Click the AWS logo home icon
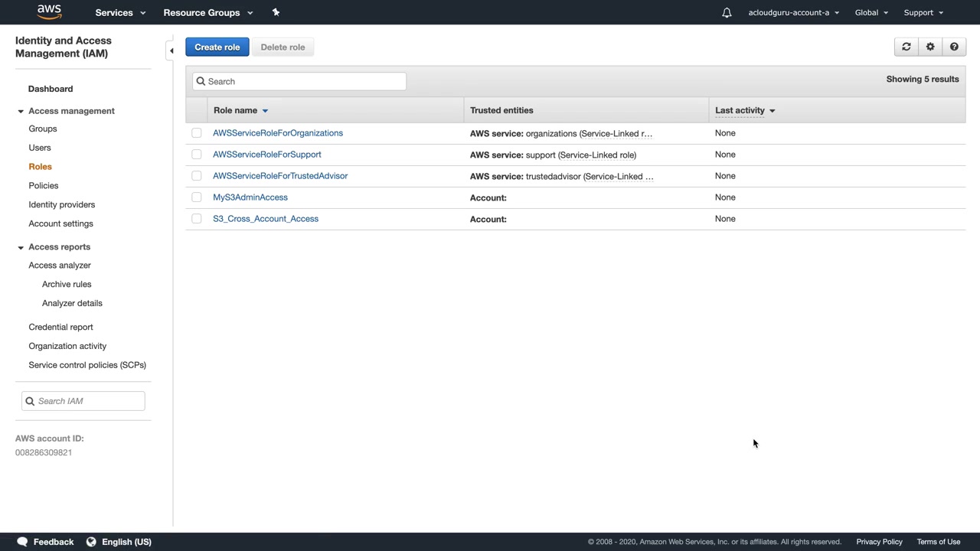 pyautogui.click(x=49, y=12)
